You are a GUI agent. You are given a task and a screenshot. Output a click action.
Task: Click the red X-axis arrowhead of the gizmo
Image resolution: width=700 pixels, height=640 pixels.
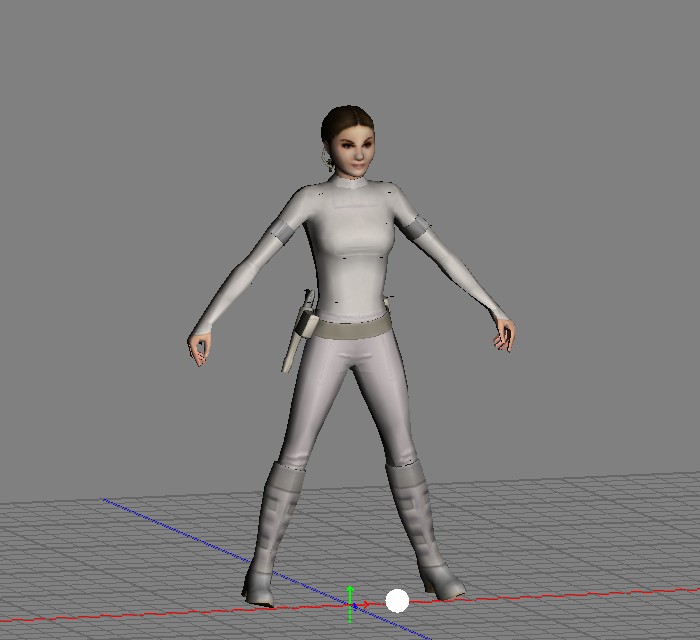tap(366, 605)
